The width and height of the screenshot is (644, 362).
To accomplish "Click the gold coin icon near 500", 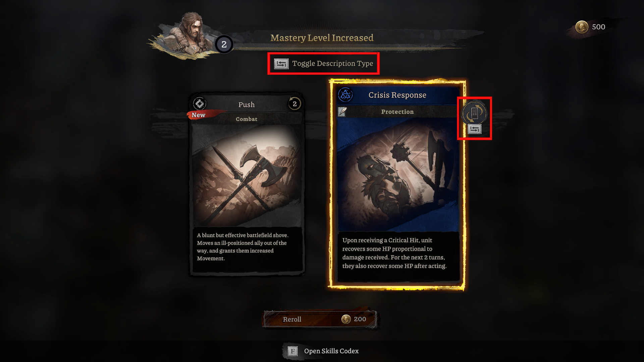I will [582, 27].
